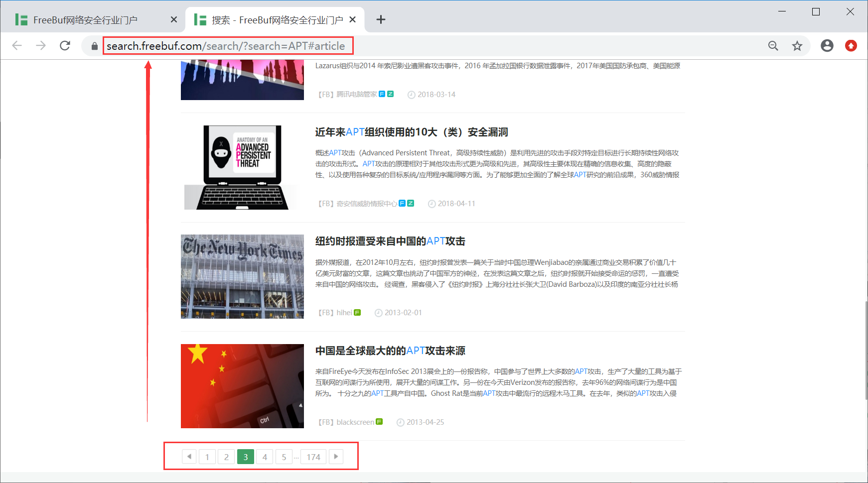Go to next page with right pagination arrow
The width and height of the screenshot is (868, 483).
[336, 457]
